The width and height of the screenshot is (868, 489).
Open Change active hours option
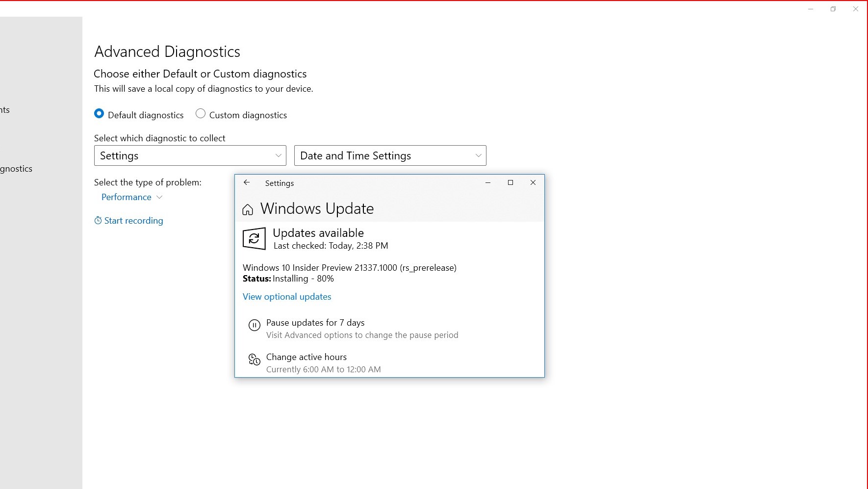point(306,357)
